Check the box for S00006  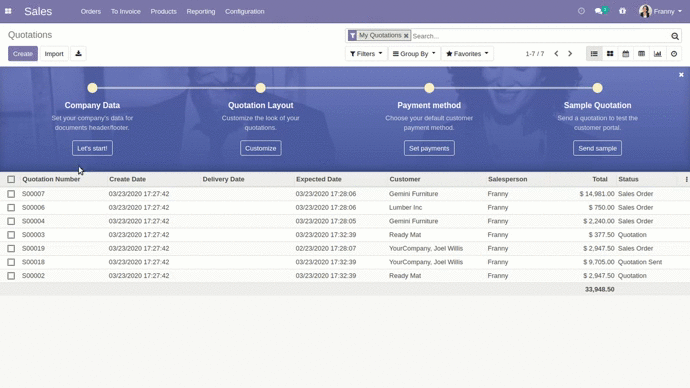coord(11,207)
